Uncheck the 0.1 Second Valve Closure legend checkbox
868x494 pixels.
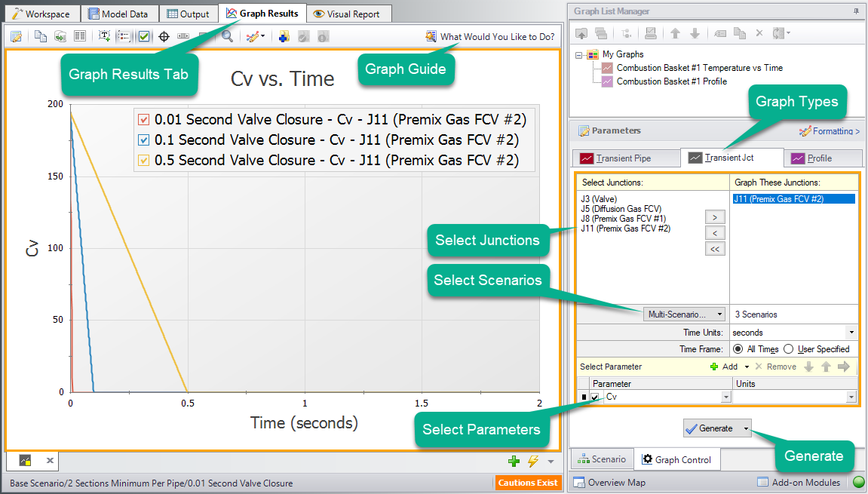tap(144, 140)
